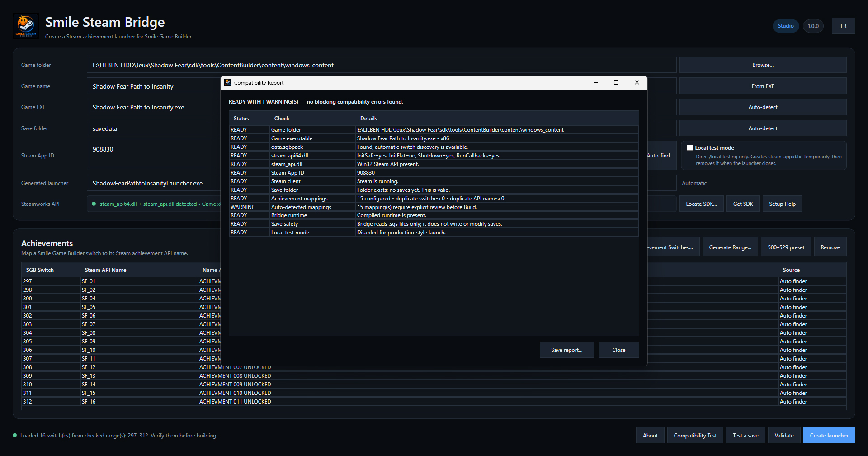Screen dimensions: 868x456
Task: Click the Details column header in report
Action: point(497,119)
